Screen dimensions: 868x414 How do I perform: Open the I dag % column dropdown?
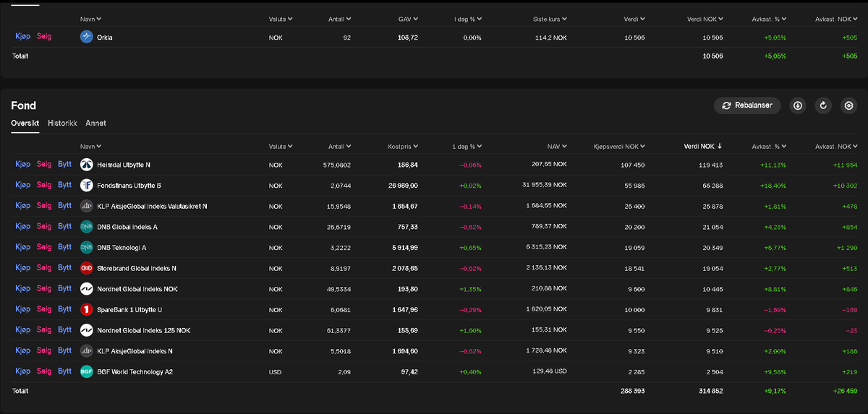pyautogui.click(x=467, y=19)
